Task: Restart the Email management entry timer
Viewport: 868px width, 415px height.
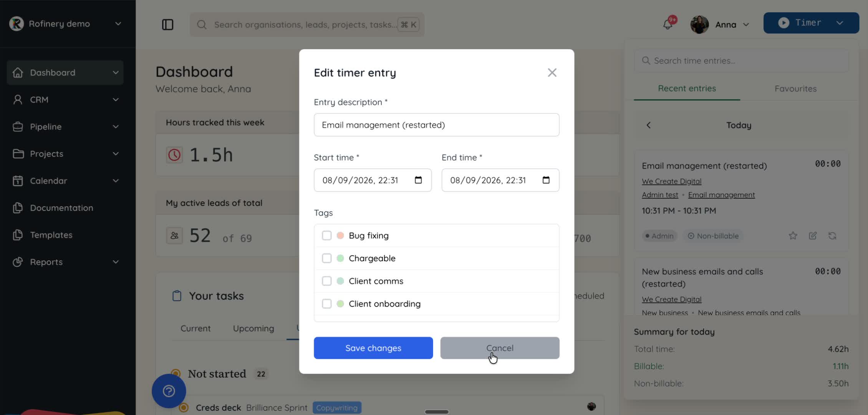Action: click(x=832, y=236)
